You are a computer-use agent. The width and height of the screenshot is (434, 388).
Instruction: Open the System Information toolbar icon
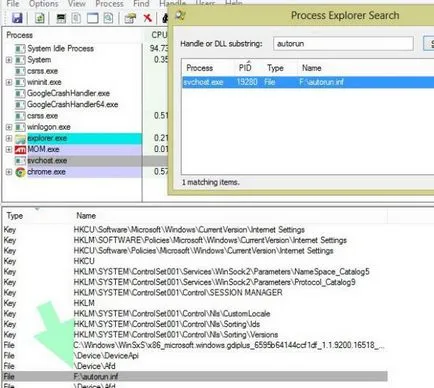[x=61, y=18]
